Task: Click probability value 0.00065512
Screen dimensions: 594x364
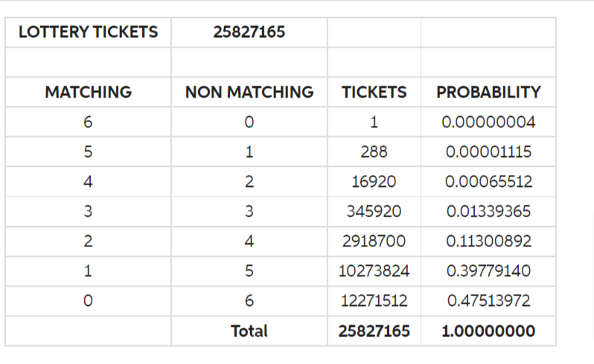Action: (488, 182)
